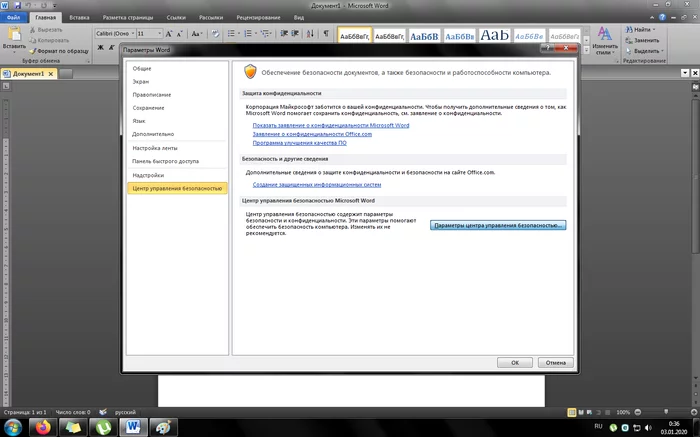This screenshot has width=700, height=437.
Task: Click the numbered list icon
Action: pyautogui.click(x=248, y=34)
